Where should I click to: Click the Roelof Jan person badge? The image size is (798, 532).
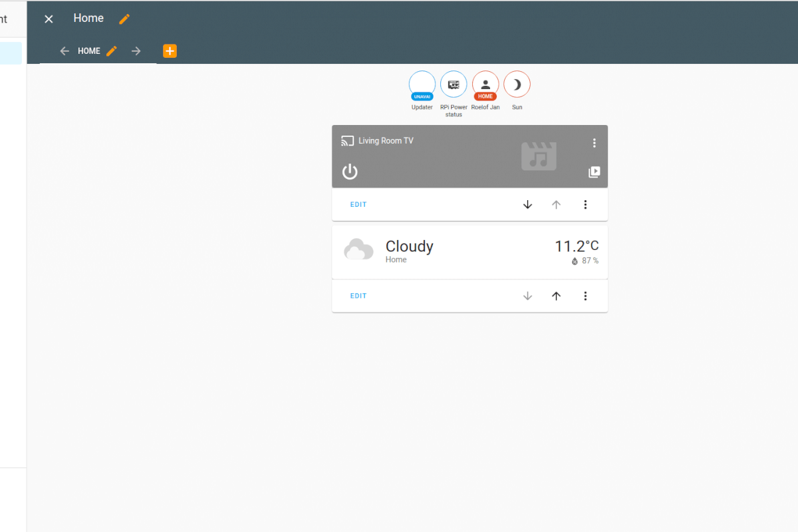click(x=485, y=84)
